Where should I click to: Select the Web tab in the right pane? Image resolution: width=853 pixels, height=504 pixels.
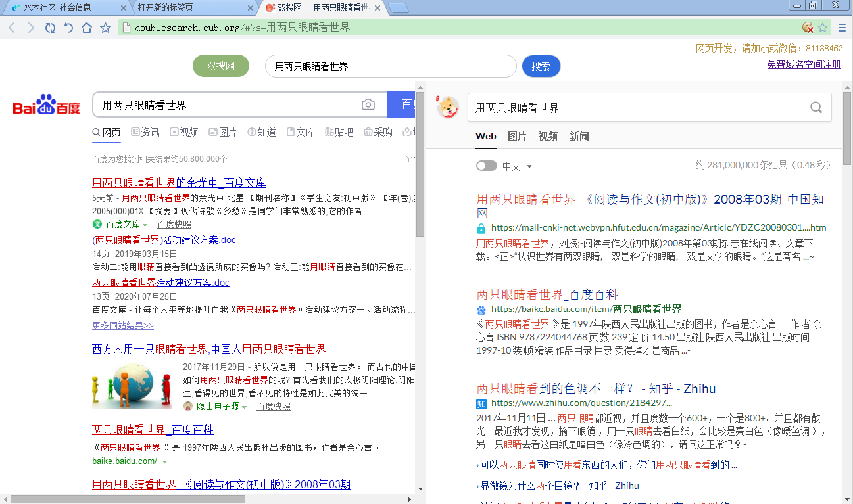[x=486, y=136]
